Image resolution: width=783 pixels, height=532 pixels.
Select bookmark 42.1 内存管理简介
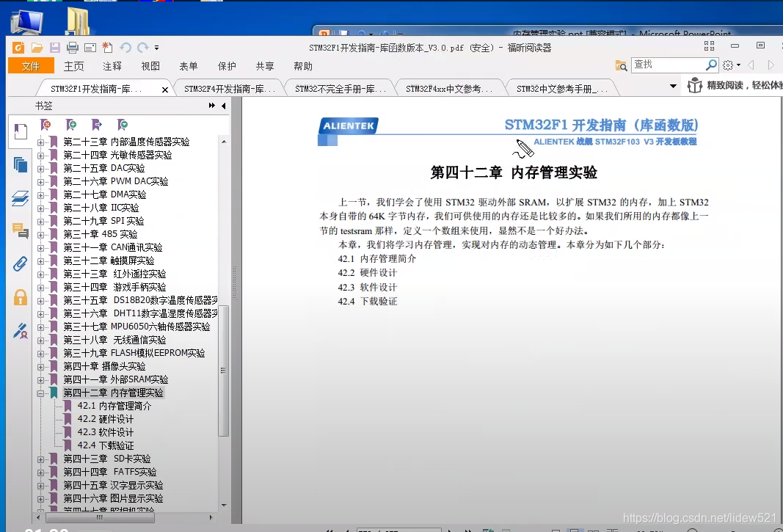click(x=114, y=406)
